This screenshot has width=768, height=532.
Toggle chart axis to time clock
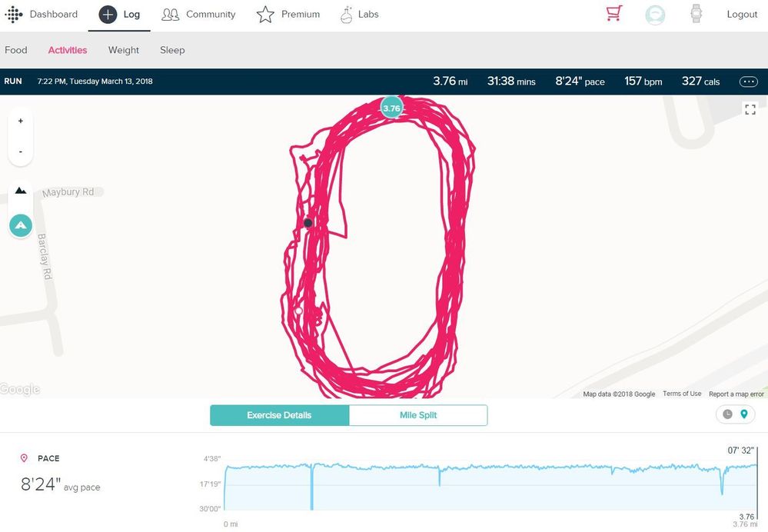click(727, 414)
